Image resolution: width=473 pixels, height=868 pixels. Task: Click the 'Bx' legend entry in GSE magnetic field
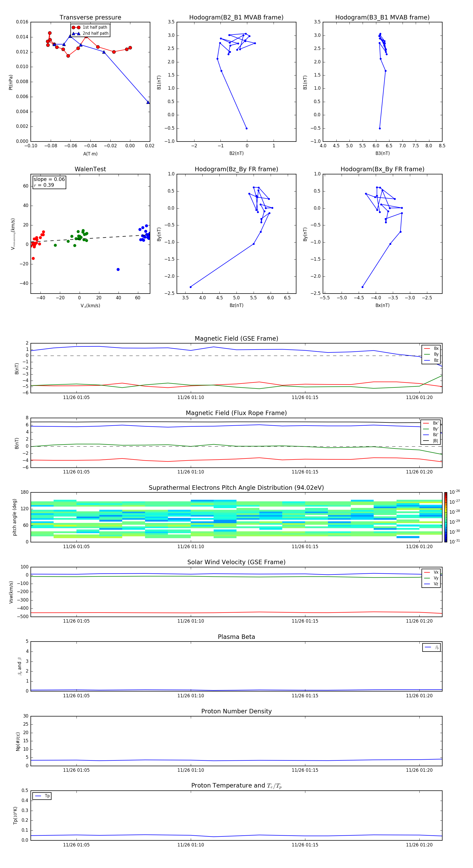(x=431, y=349)
